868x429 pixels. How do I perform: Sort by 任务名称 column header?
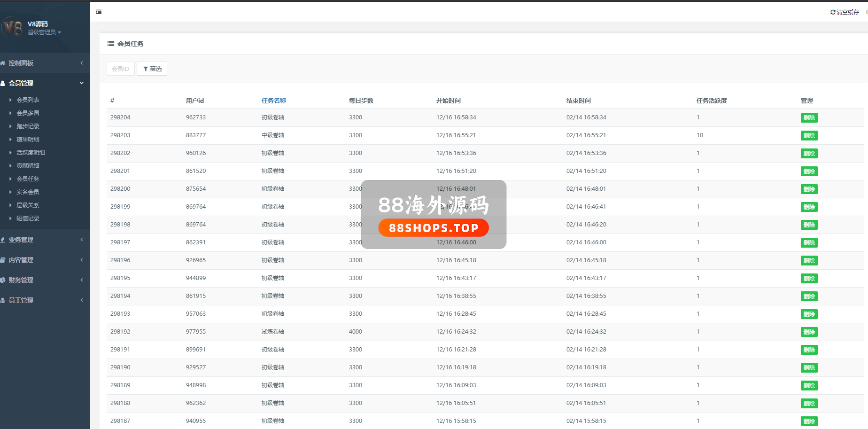273,101
